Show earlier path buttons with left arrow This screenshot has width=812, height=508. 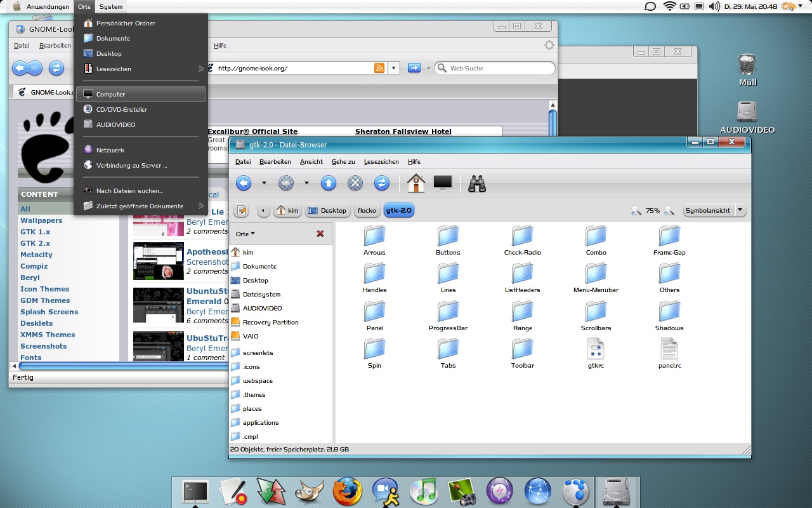click(263, 210)
